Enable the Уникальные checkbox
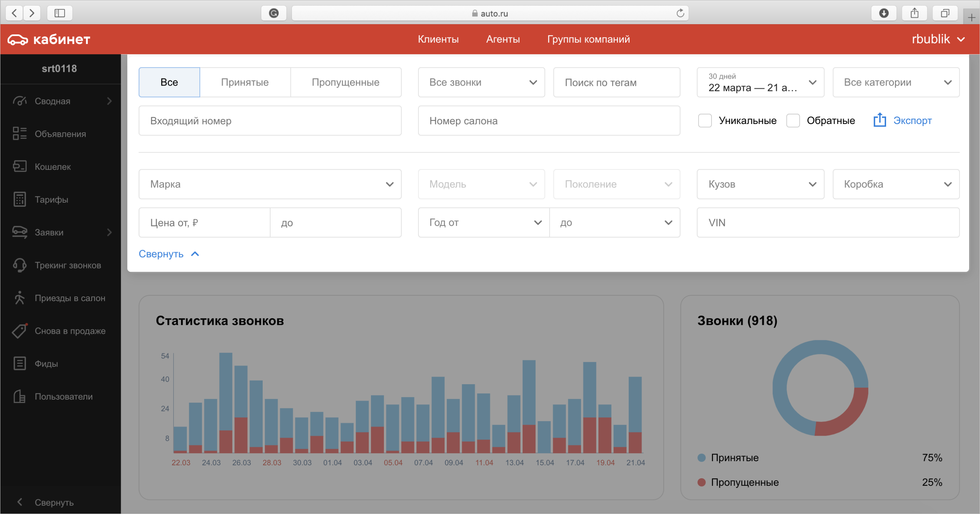 pyautogui.click(x=705, y=121)
